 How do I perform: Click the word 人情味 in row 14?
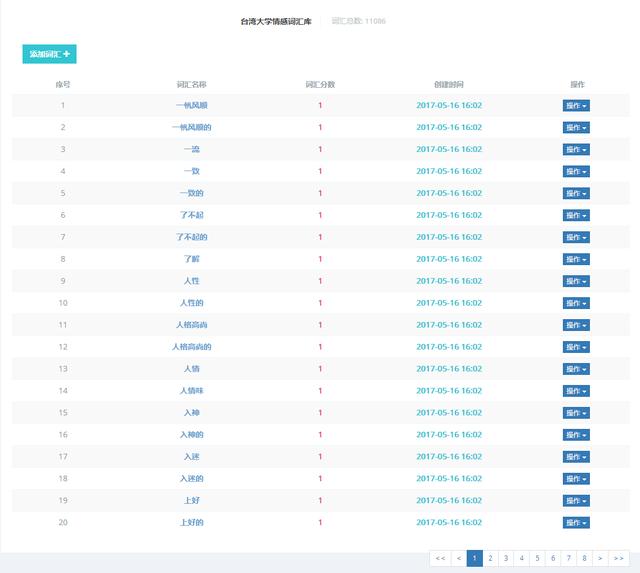coord(192,391)
